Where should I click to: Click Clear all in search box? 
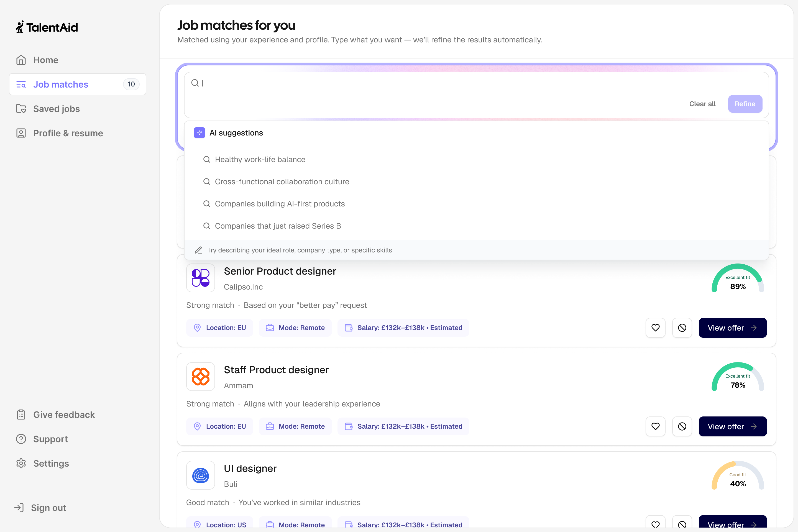pyautogui.click(x=702, y=104)
